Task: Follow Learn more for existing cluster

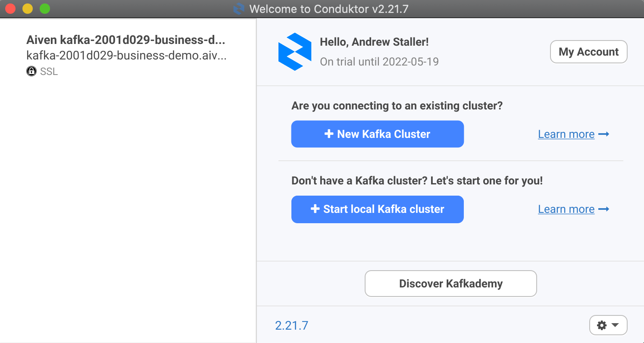Action: 566,134
